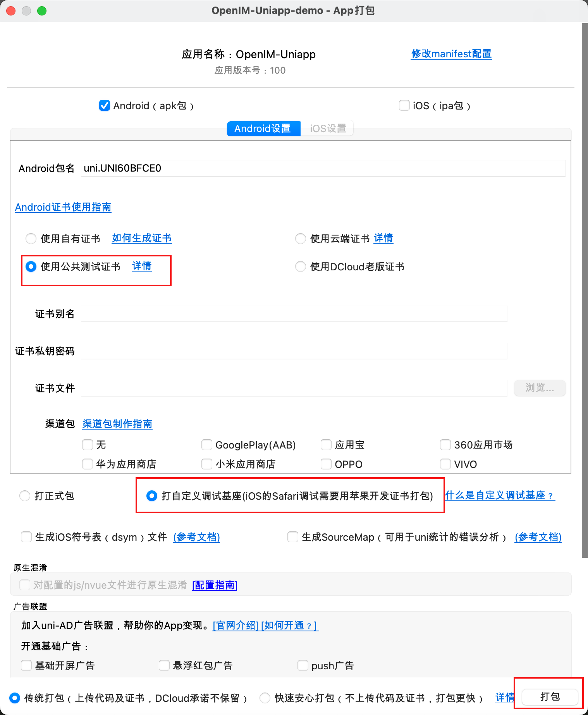588x715 pixels.
Task: Select the 传统打包 radio option
Action: tap(15, 698)
